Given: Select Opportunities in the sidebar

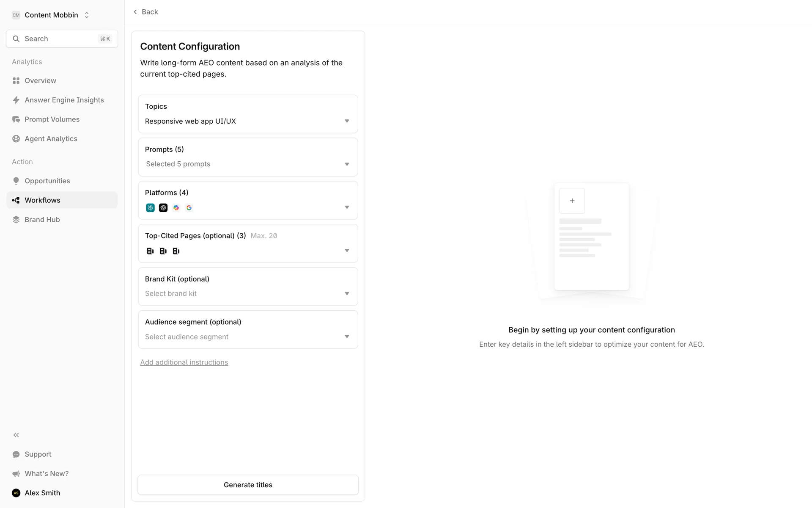Looking at the screenshot, I should [47, 181].
